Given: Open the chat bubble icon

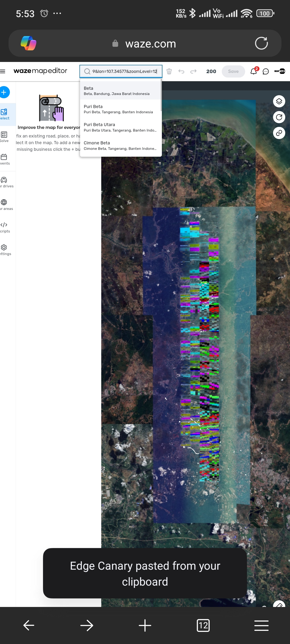Looking at the screenshot, I should click(266, 72).
